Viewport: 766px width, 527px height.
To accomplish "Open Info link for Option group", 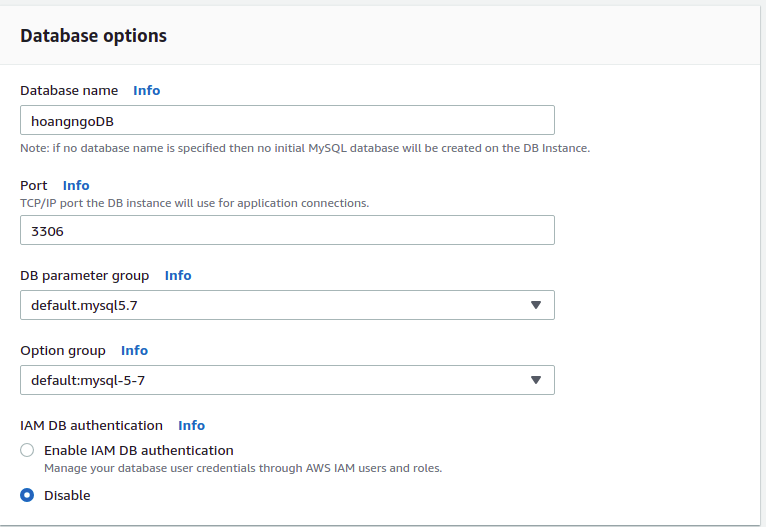I will [134, 350].
